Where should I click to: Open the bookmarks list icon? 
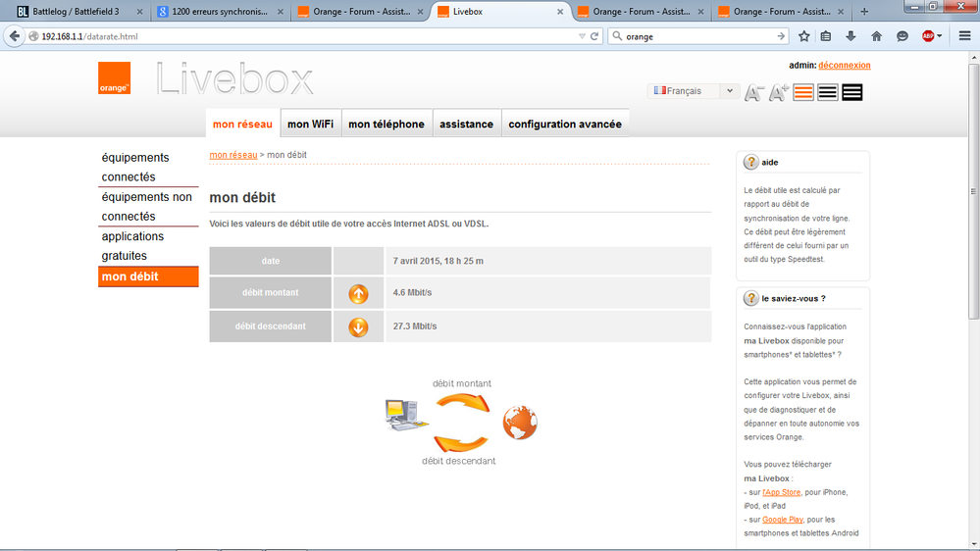tap(826, 36)
